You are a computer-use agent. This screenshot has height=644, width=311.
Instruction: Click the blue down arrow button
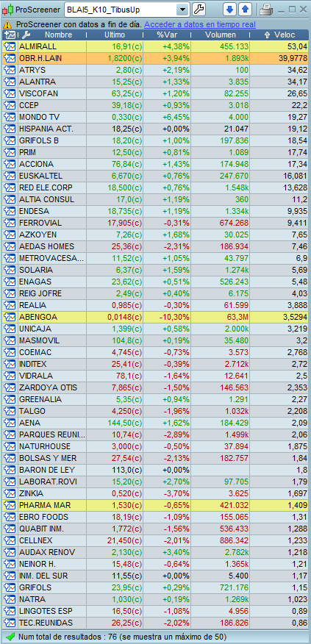click(229, 9)
